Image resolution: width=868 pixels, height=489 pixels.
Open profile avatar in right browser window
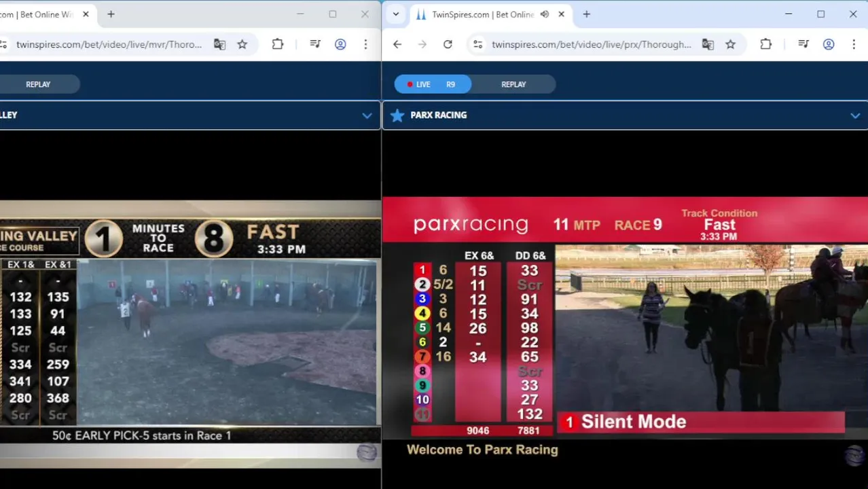[x=829, y=44]
